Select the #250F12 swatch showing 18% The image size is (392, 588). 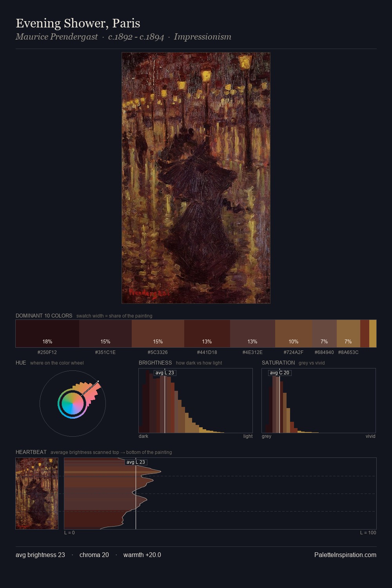pyautogui.click(x=47, y=334)
